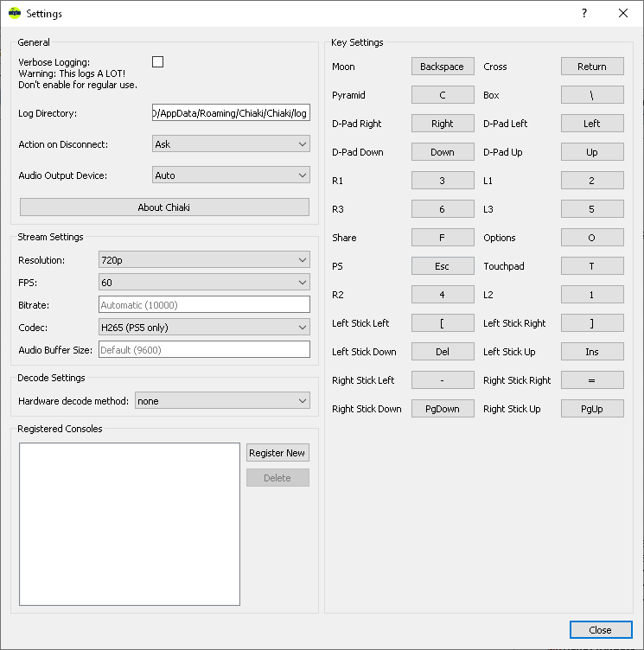Click the R3 key binding button

tap(443, 209)
